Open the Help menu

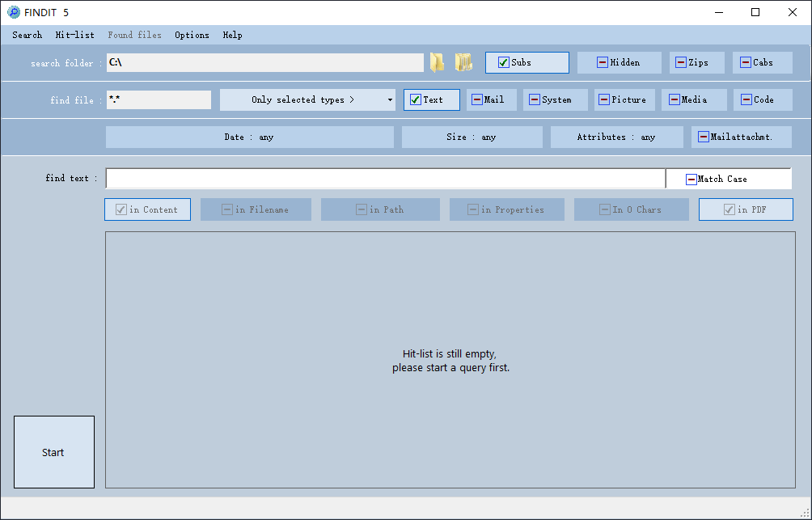pyautogui.click(x=232, y=36)
